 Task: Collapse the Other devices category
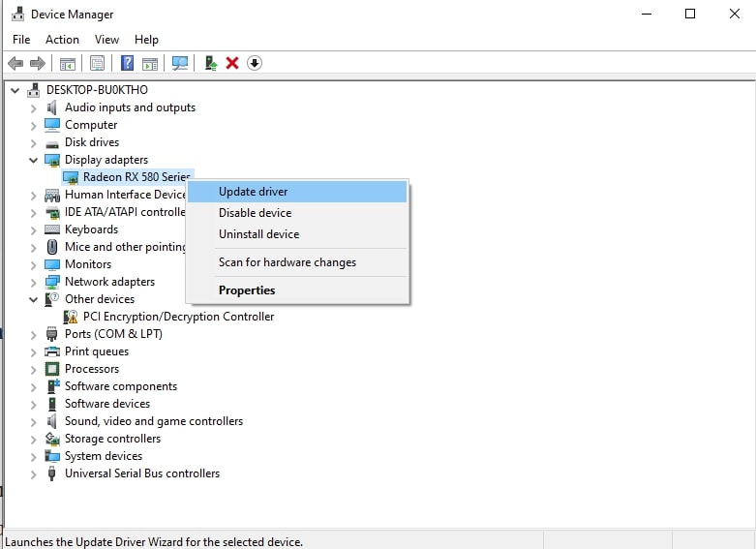click(x=34, y=299)
